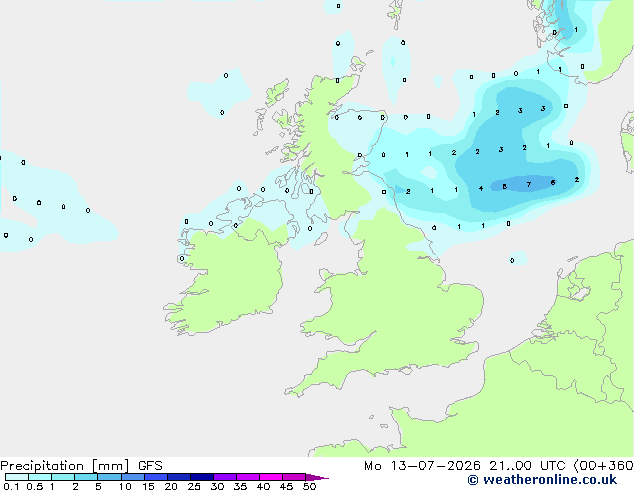Click the 20–25 mm legend swatch
The width and height of the screenshot is (634, 490).
click(x=179, y=477)
